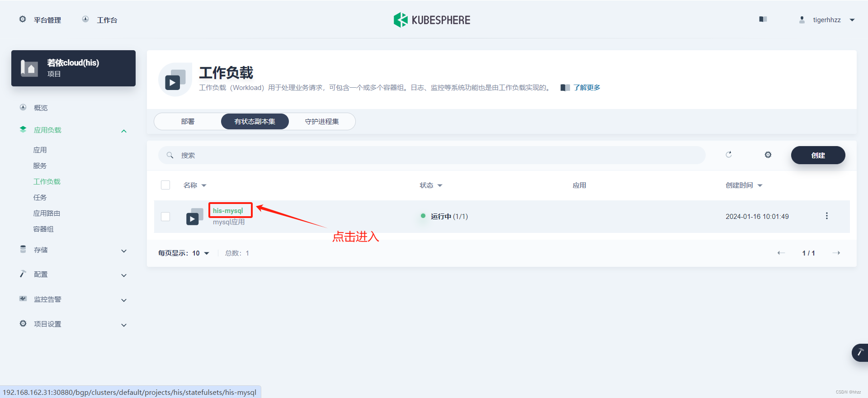Click the 1 / 1 page indicator
Viewport: 868px width, 398px height.
coord(808,253)
